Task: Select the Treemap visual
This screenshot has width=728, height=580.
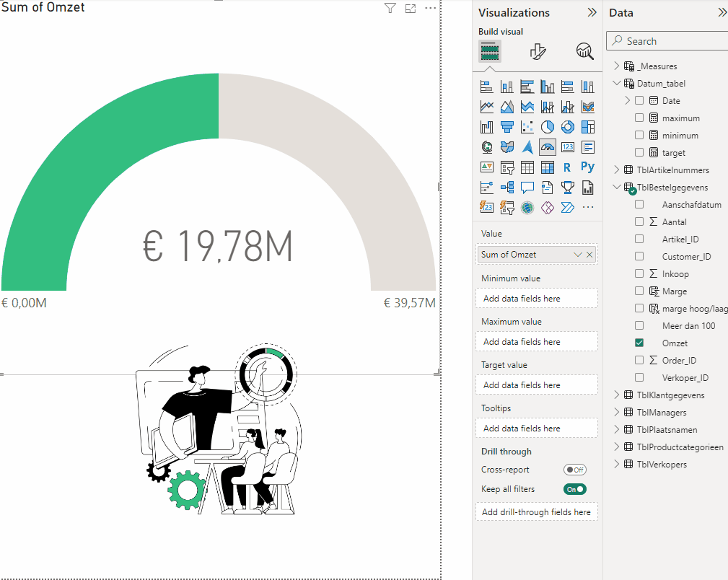Action: click(588, 127)
